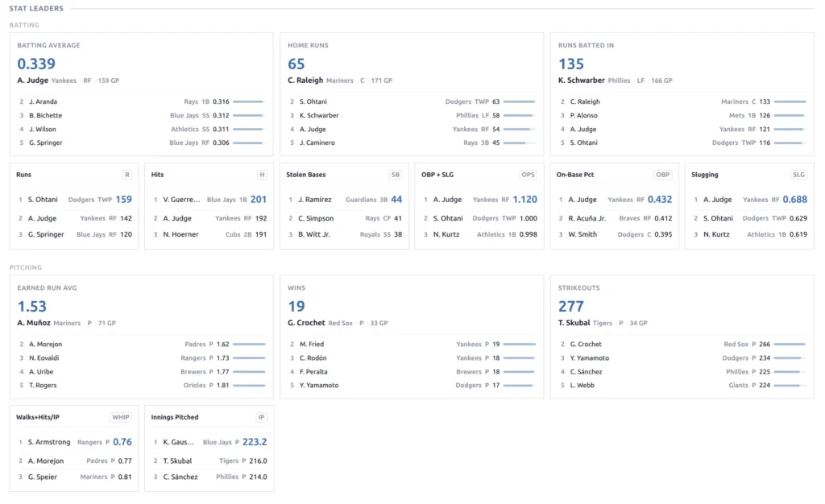Open G. Crochet wins leader name
This screenshot has height=504, width=825.
pyautogui.click(x=306, y=323)
